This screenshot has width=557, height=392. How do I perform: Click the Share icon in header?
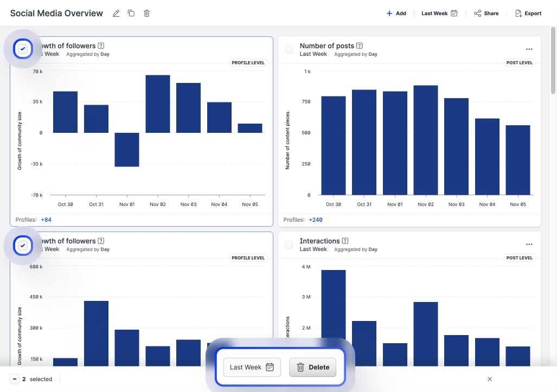coord(477,14)
